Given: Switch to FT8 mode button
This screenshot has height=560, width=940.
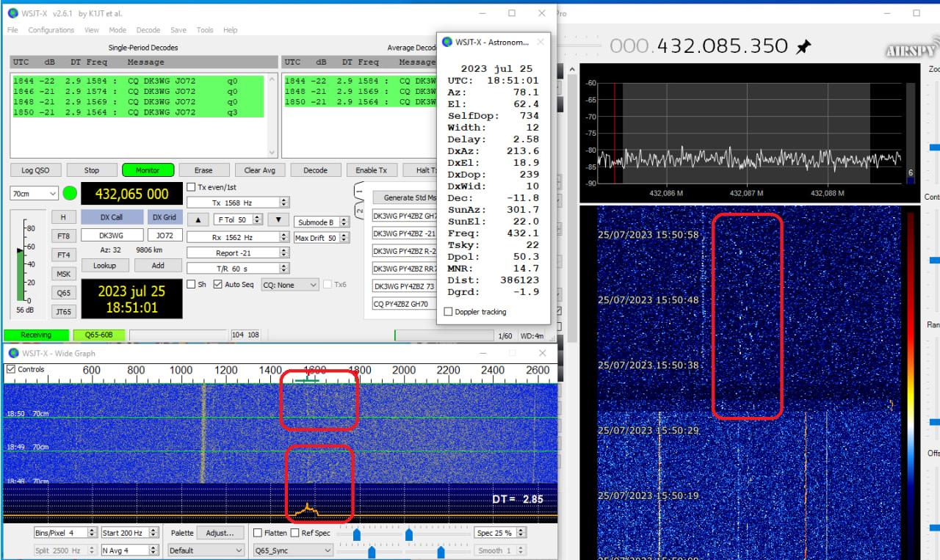Looking at the screenshot, I should pos(63,236).
